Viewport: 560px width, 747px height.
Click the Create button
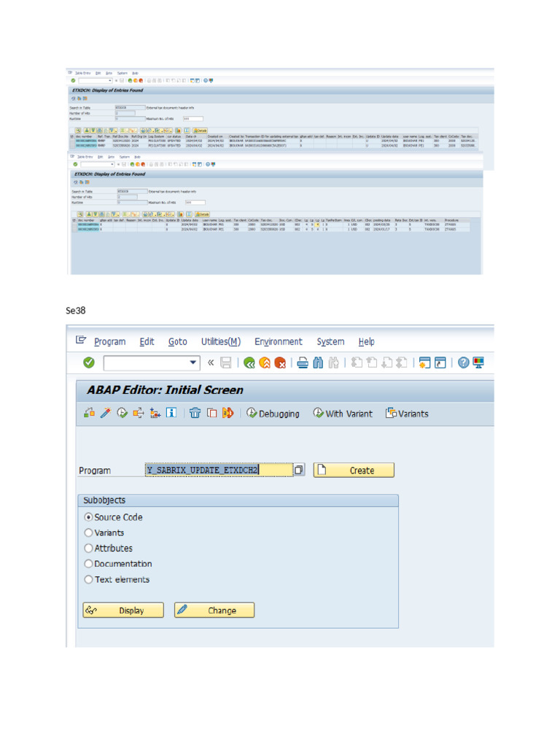[354, 471]
